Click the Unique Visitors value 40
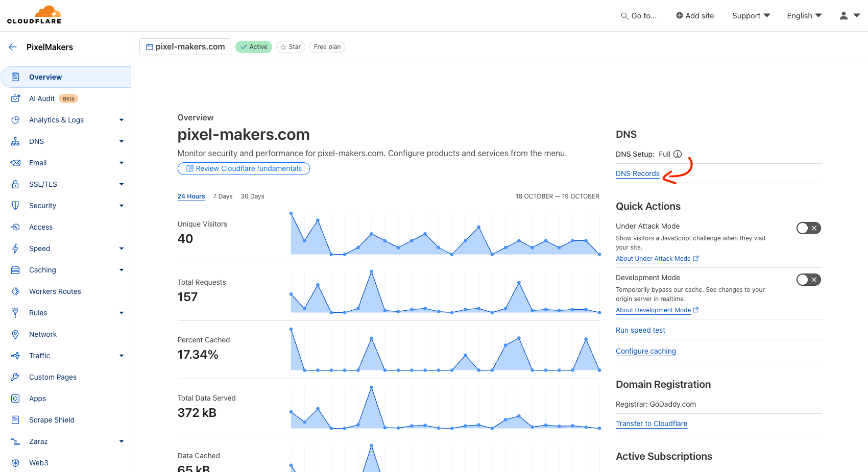 click(x=185, y=239)
